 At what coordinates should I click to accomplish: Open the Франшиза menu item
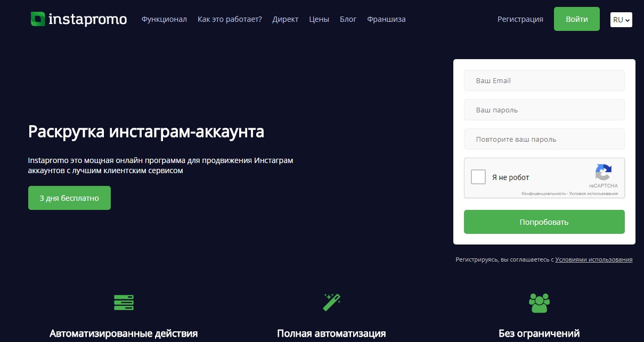[x=386, y=19]
